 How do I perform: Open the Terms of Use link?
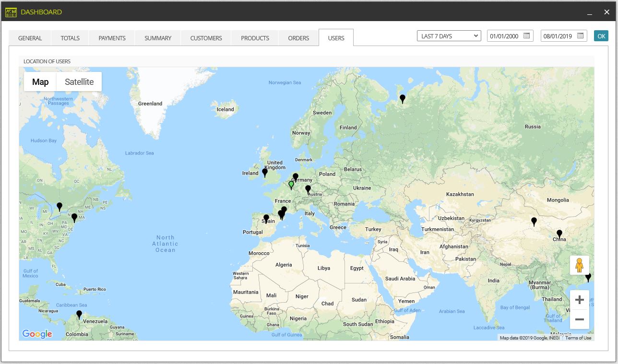pos(578,338)
